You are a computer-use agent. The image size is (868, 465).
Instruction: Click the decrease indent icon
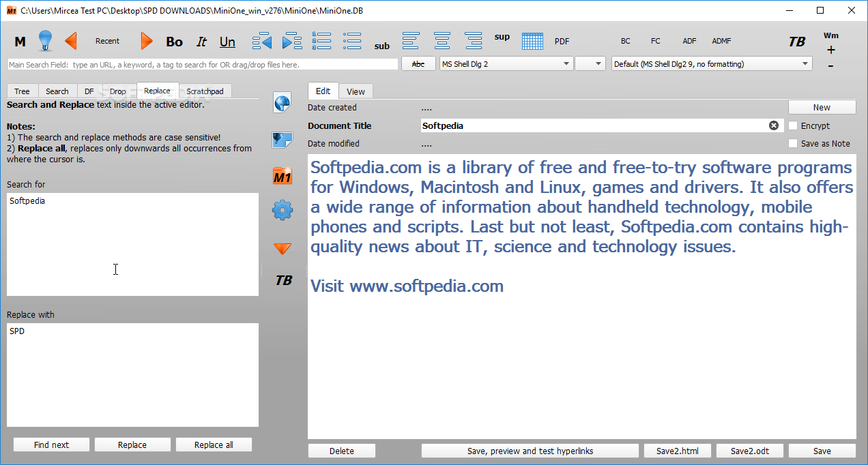(x=262, y=41)
